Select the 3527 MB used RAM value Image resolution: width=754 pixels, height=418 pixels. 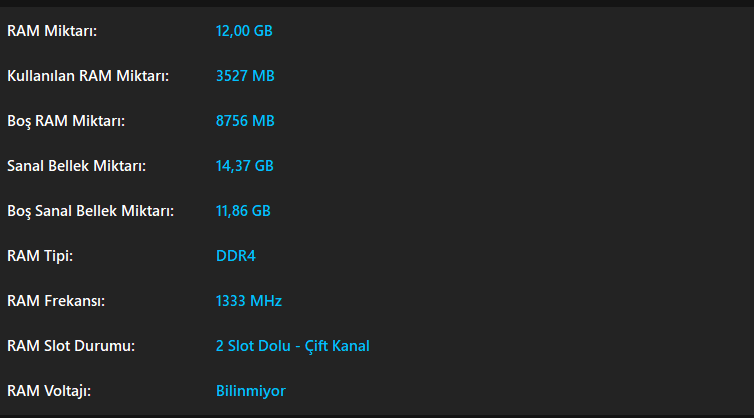[245, 76]
